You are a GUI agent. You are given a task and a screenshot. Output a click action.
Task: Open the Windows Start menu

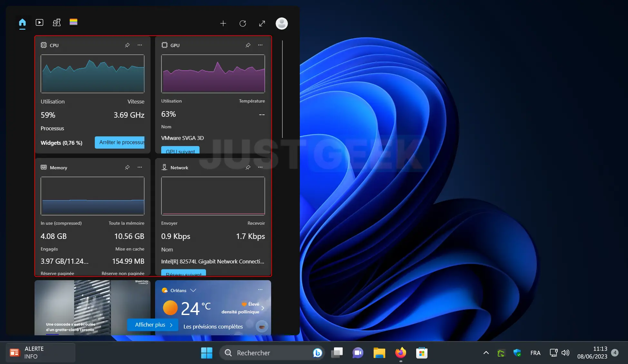point(207,353)
